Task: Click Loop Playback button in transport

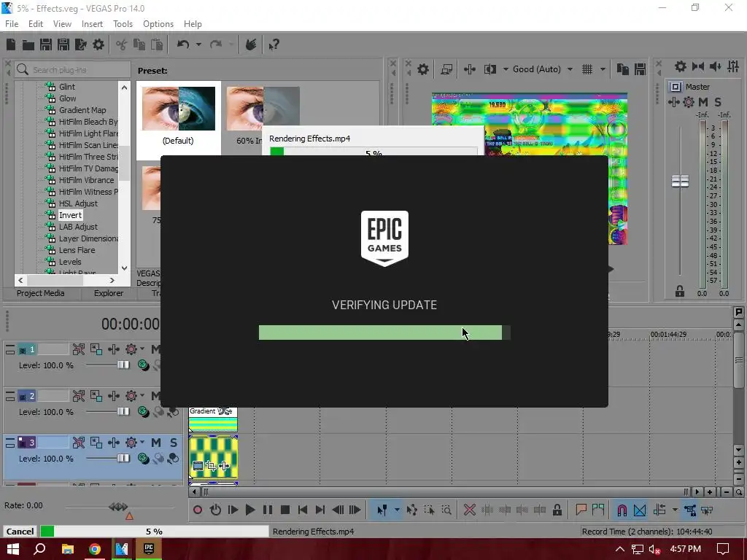Action: (x=215, y=510)
